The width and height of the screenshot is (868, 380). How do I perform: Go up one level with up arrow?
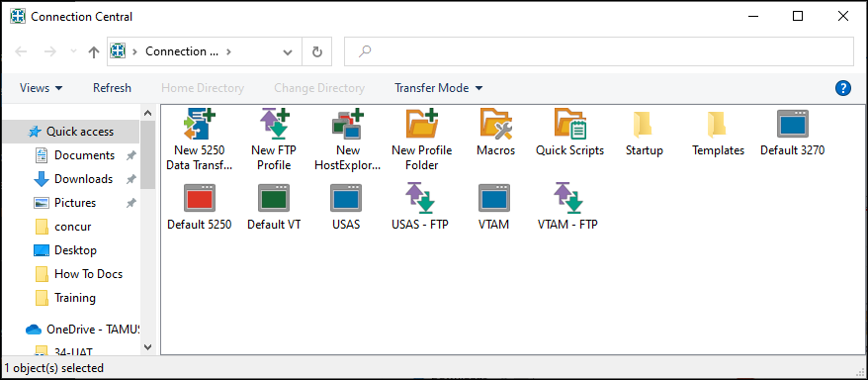click(94, 52)
